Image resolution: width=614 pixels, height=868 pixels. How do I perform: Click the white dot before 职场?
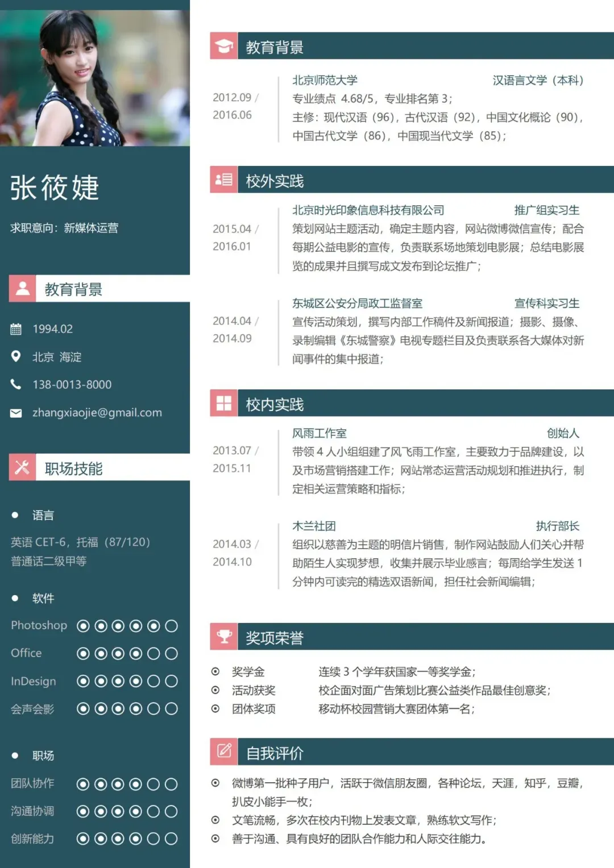15,755
